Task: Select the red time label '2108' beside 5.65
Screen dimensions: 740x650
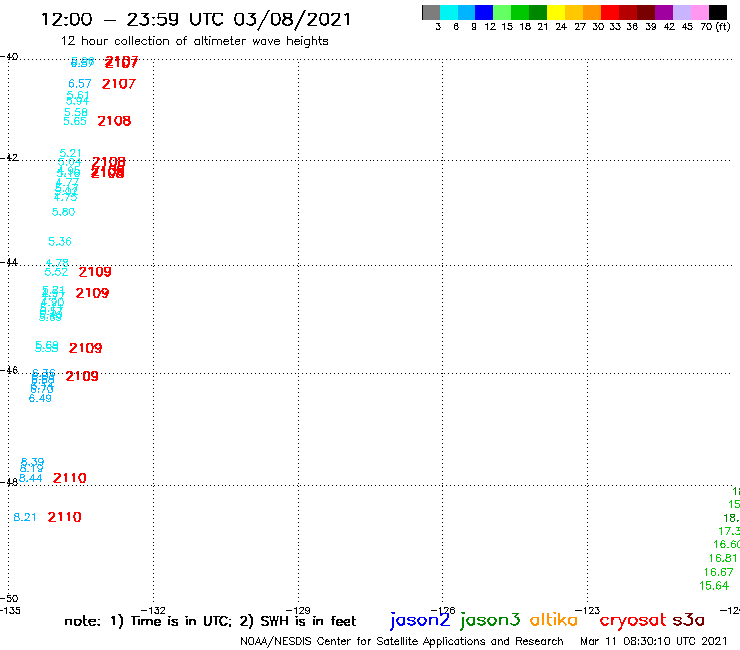Action: tap(114, 121)
